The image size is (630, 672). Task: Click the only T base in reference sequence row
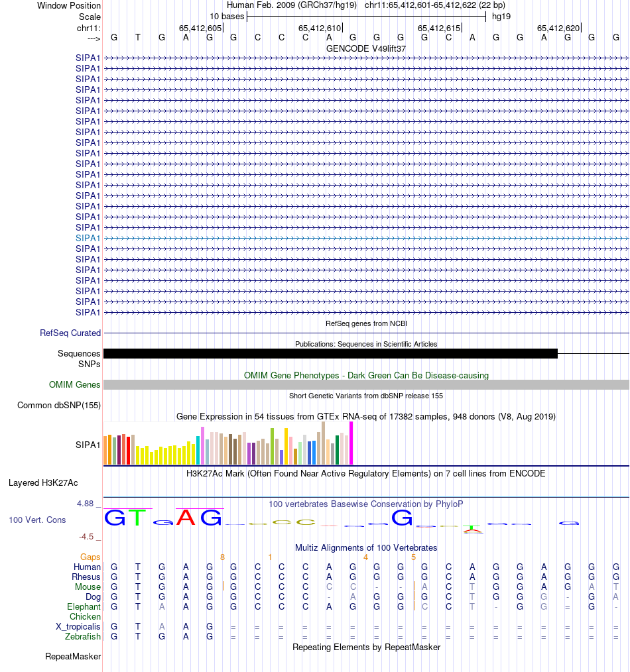(138, 38)
